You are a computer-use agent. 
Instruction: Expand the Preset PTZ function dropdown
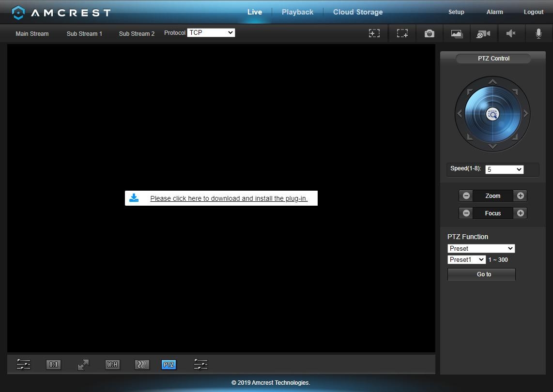click(481, 248)
